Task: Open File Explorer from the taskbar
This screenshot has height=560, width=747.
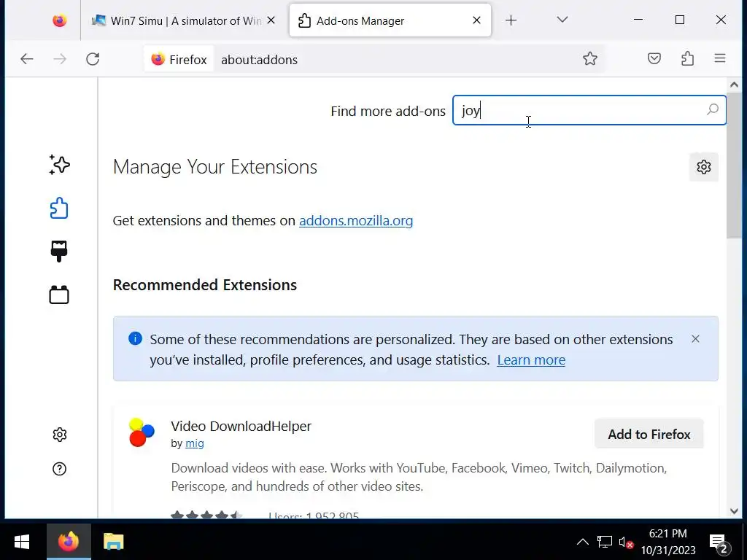Action: point(113,542)
